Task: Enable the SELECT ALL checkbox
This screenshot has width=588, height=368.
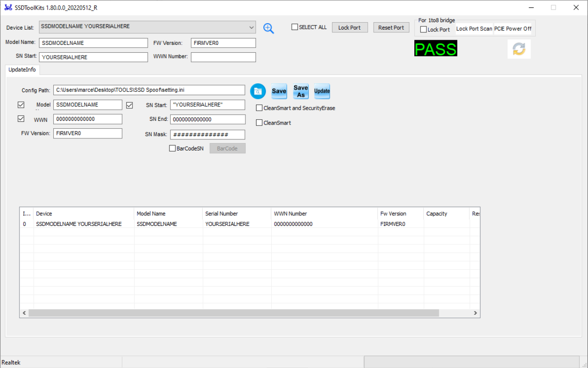Action: (294, 27)
